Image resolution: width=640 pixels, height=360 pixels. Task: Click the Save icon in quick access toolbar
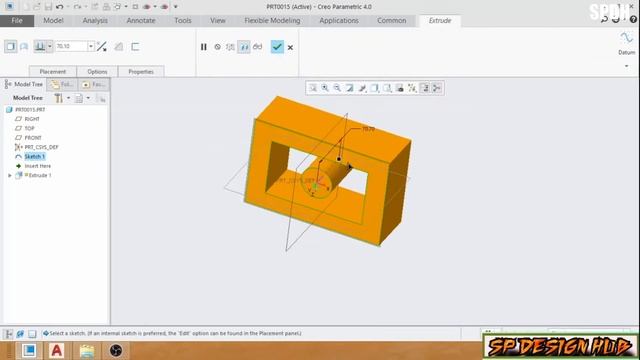click(48, 7)
